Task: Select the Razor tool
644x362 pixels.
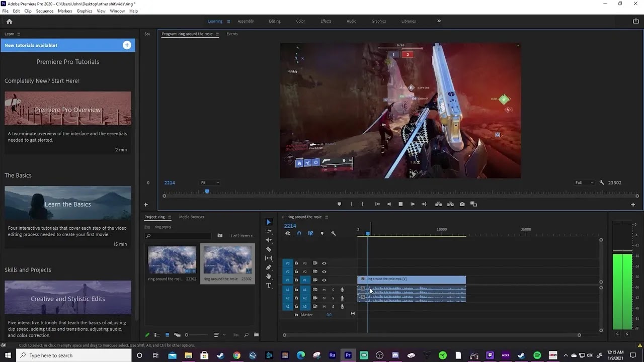Action: pyautogui.click(x=269, y=249)
